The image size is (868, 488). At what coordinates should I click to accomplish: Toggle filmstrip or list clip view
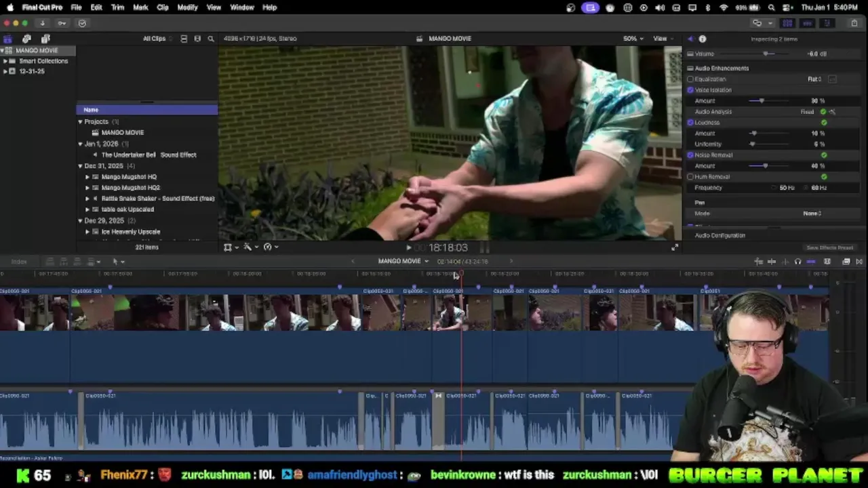(x=184, y=39)
